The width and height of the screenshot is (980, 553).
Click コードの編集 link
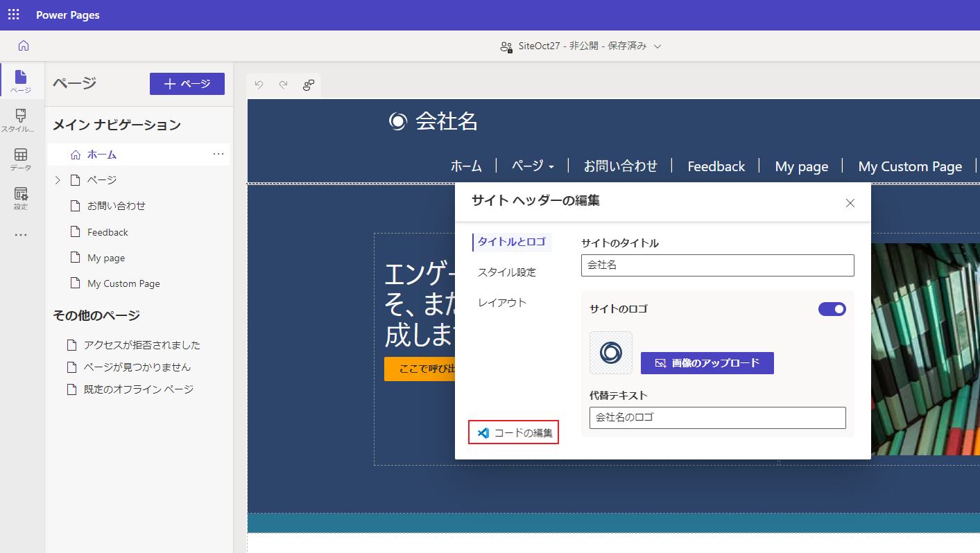point(514,433)
